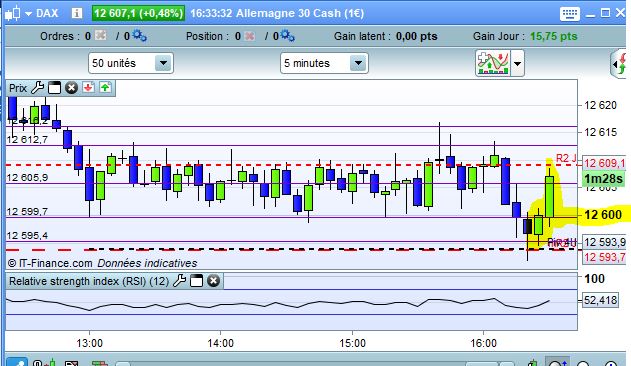Click the green up-arrow buy icon
Viewport: 631px width, 366px height.
point(105,87)
